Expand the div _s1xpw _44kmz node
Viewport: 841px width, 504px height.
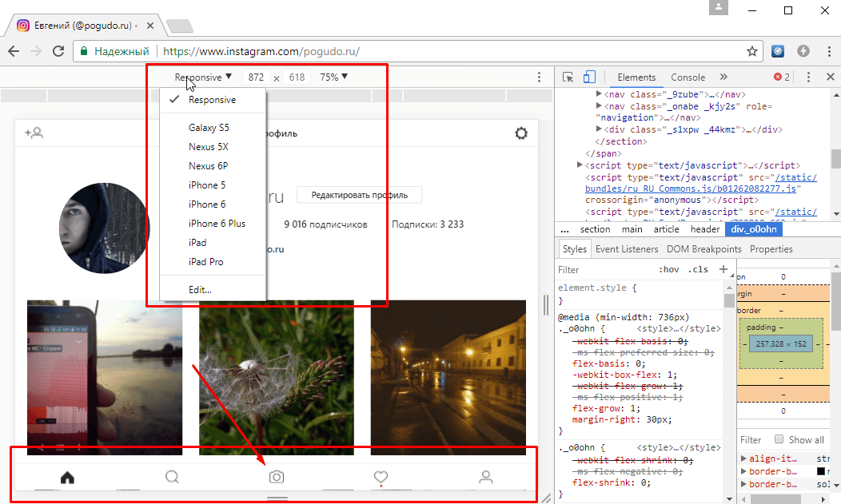click(x=599, y=129)
